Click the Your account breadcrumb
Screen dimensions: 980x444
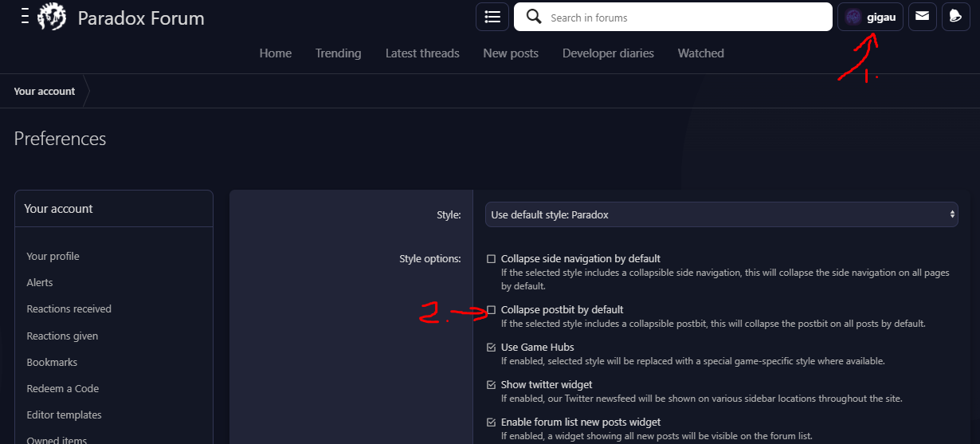[45, 92]
